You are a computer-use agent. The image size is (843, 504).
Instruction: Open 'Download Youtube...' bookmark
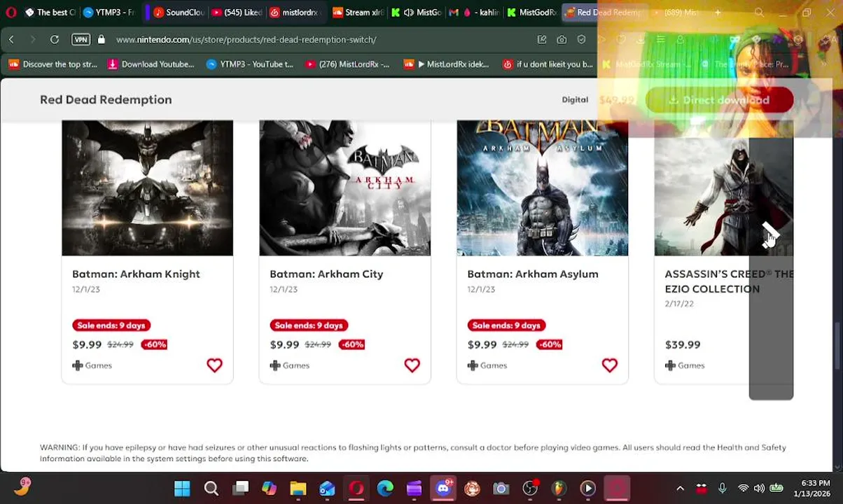pyautogui.click(x=151, y=64)
